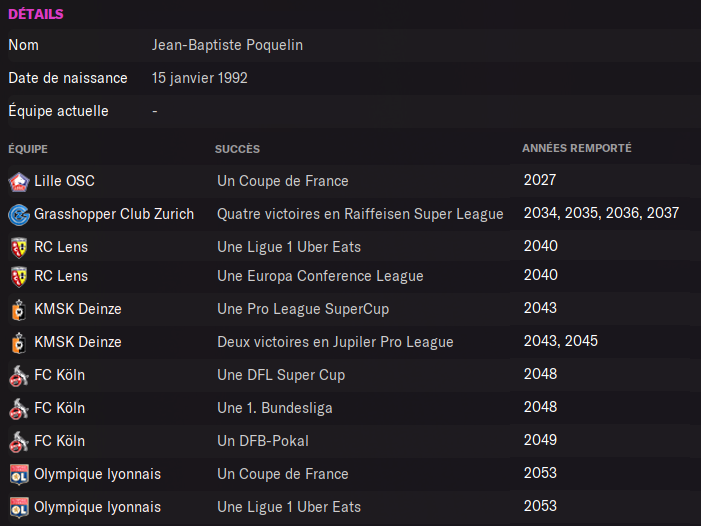
Task: Click the Lille OSC club logo
Action: pyautogui.click(x=18, y=182)
